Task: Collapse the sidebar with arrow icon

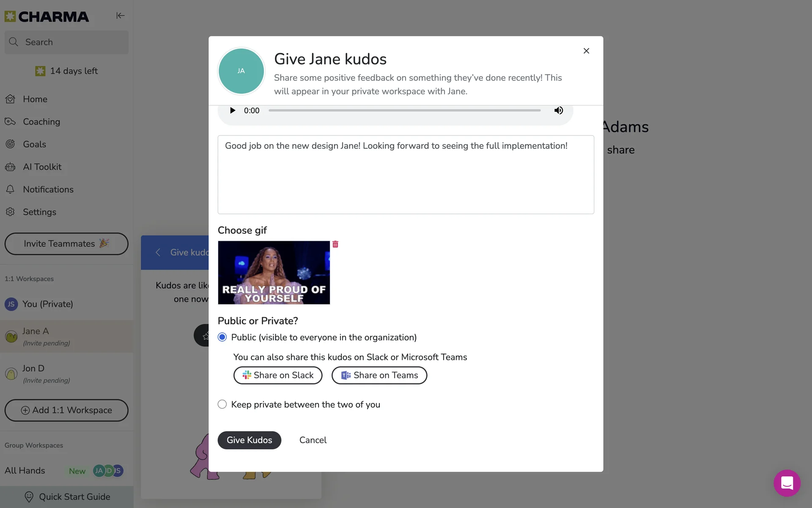Action: 120,16
